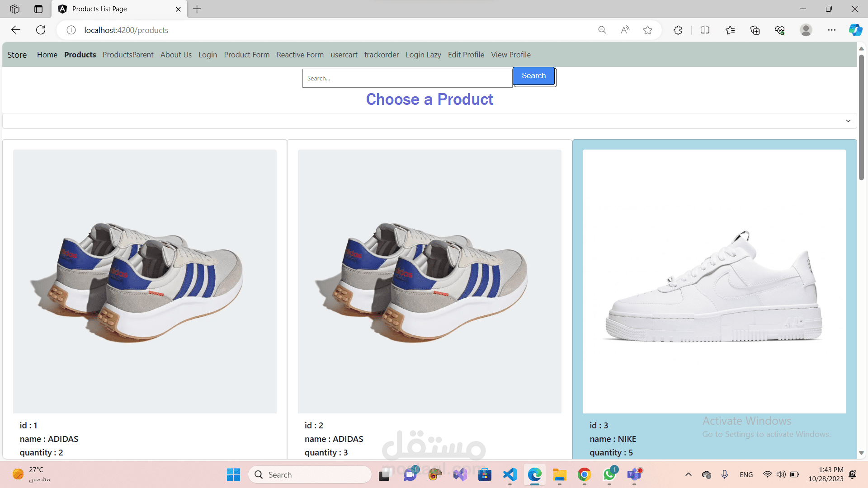Image resolution: width=868 pixels, height=488 pixels.
Task: Open the Read aloud feature
Action: (625, 30)
